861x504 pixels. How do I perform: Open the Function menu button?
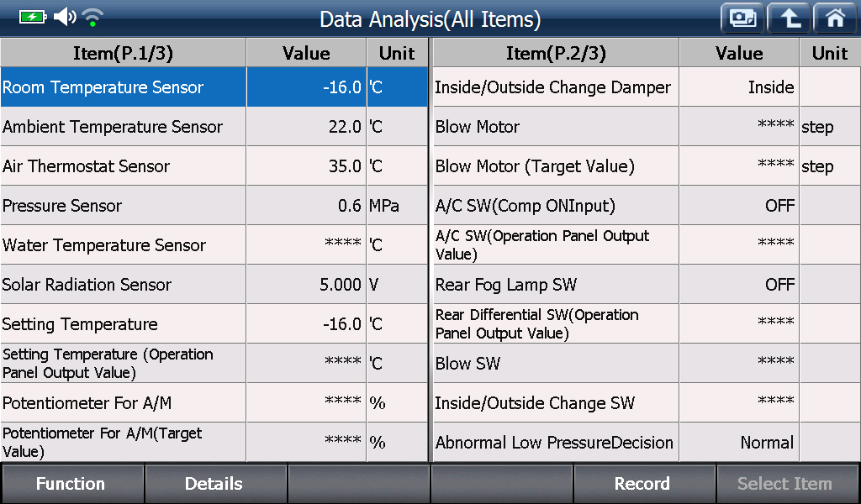(72, 484)
